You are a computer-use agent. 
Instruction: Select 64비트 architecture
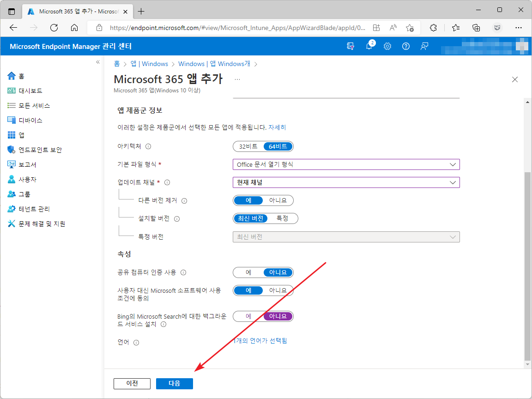pos(278,146)
